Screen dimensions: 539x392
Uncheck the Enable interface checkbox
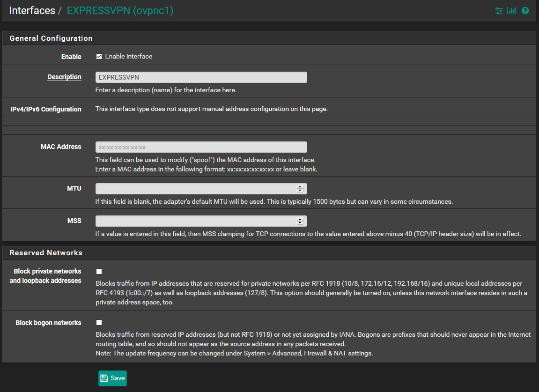point(99,57)
